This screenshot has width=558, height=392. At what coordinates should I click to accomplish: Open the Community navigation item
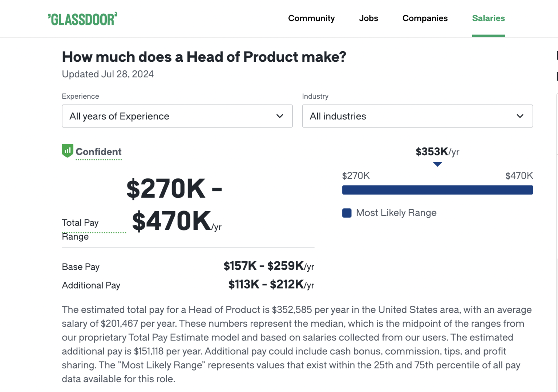311,18
